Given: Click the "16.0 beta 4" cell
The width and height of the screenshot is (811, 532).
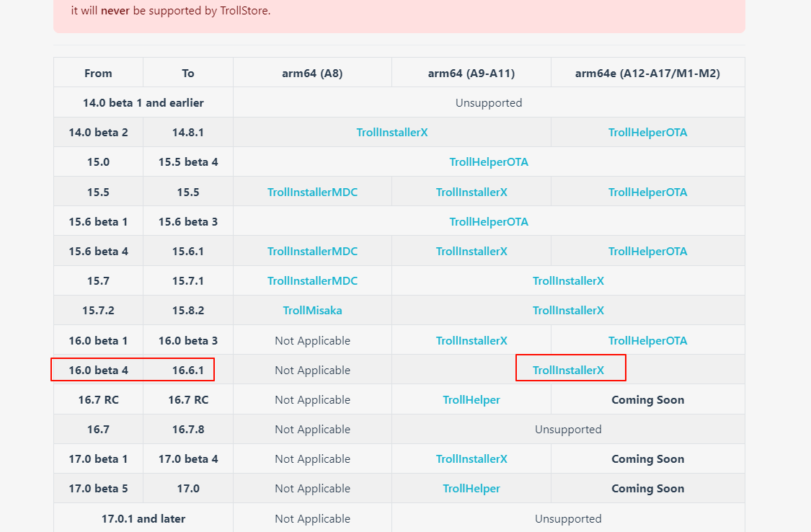Looking at the screenshot, I should tap(98, 371).
